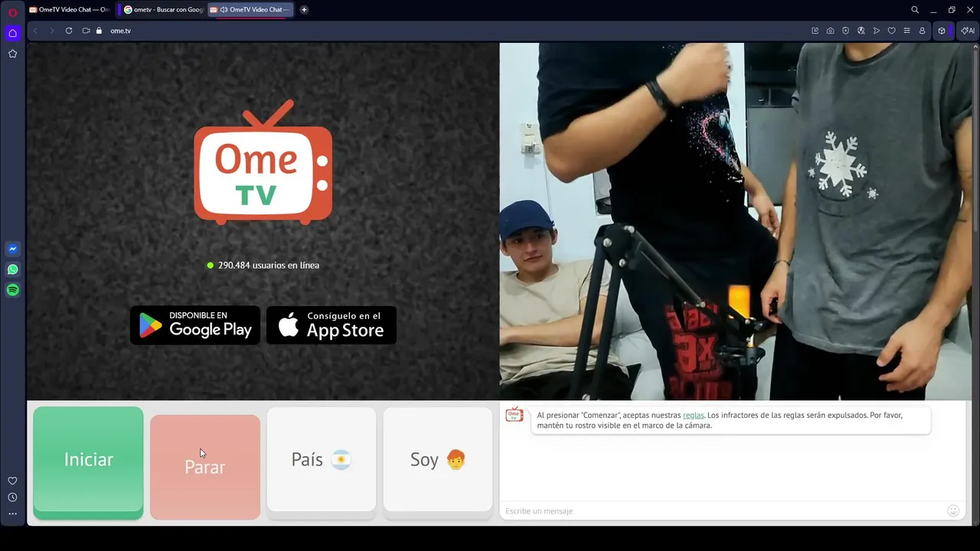This screenshot has height=551, width=980.
Task: Add page to bookmarks with the toolbar heart
Action: pyautogui.click(x=892, y=31)
